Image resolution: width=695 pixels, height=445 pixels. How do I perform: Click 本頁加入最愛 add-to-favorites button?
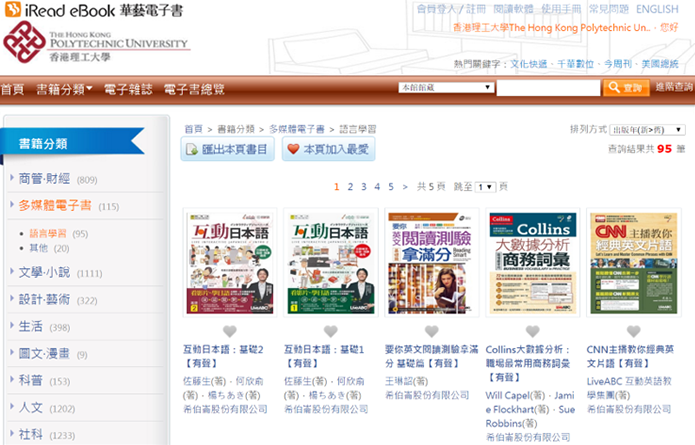tap(328, 149)
